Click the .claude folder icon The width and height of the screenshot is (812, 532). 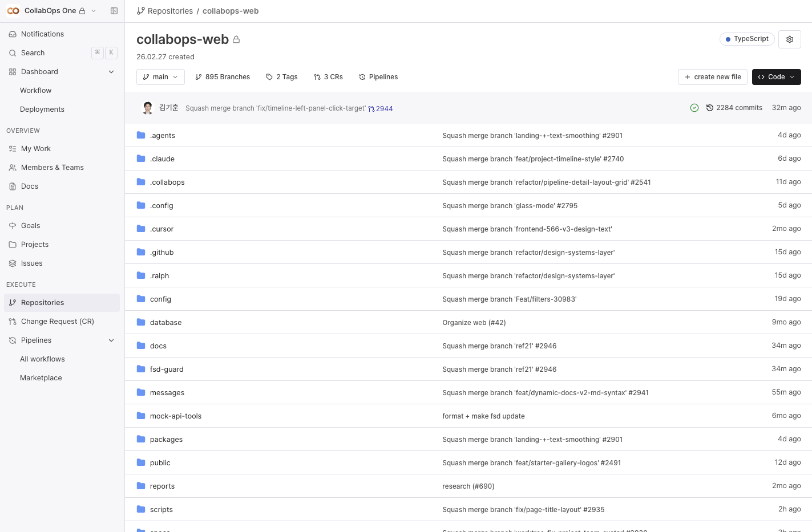141,159
